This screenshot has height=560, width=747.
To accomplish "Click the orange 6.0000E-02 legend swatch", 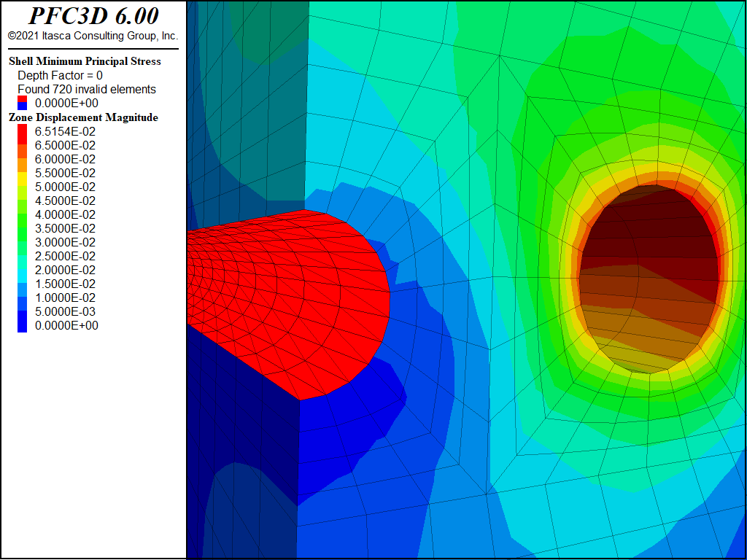I will (x=23, y=159).
